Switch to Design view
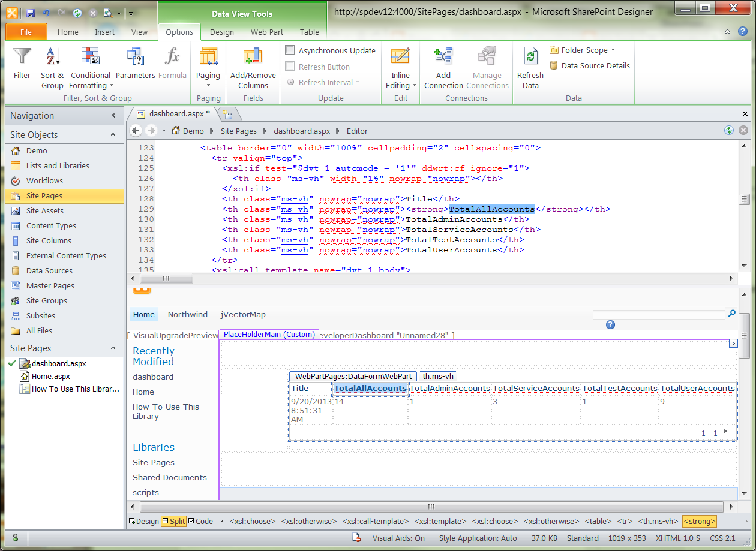756x551 pixels. pos(144,522)
